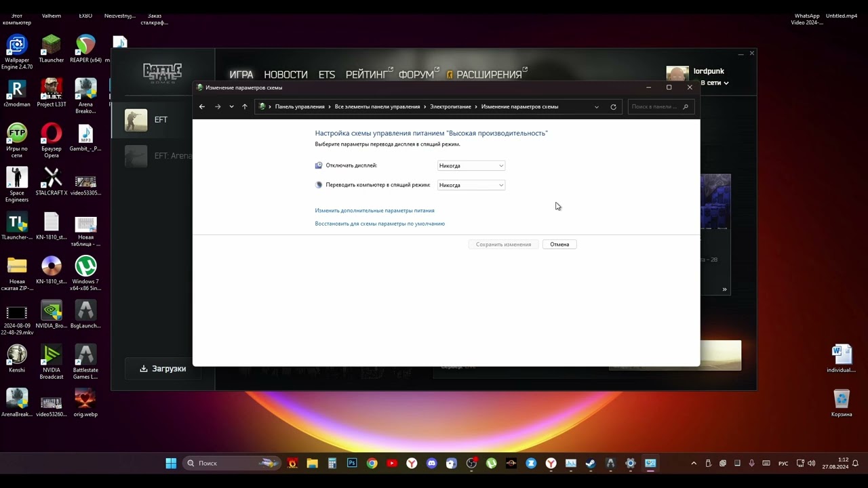
Task: Navigate to "Электропитание" breadcrumb
Action: click(x=450, y=106)
